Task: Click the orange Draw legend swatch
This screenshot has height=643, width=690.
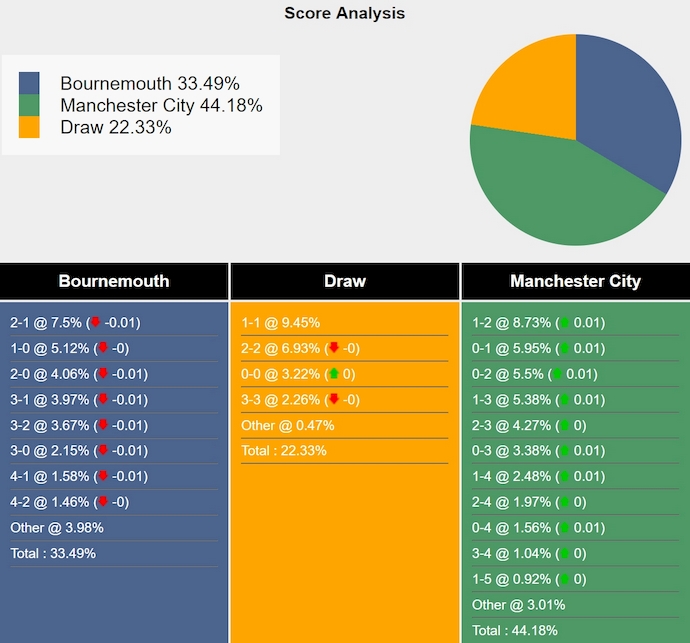Action: (29, 127)
